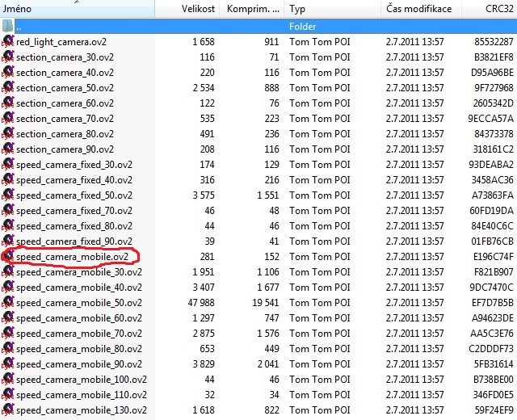
Task: Click the icon of speed_camera_mobile.ov2
Action: 8,256
